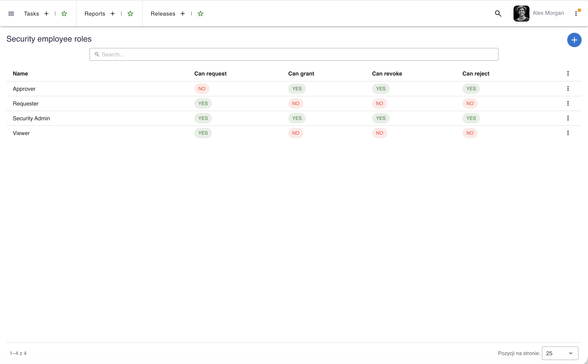Sort by Can request column
Viewport: 588px width, 364px height.
click(x=210, y=74)
